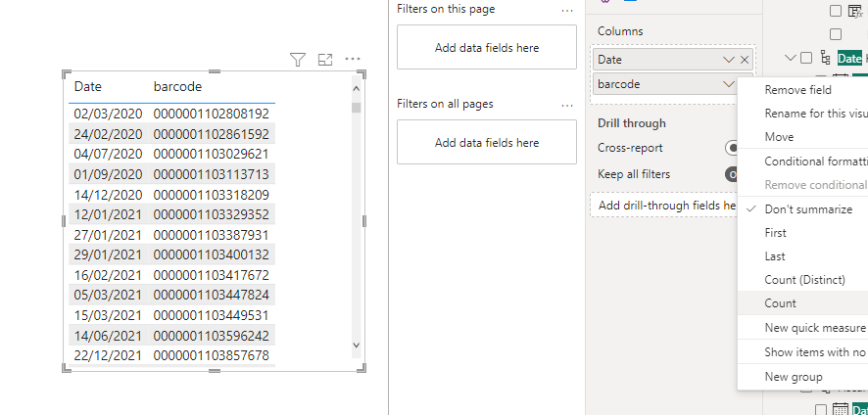Select Count (Distinct) summarization
The width and height of the screenshot is (868, 415).
coord(802,280)
